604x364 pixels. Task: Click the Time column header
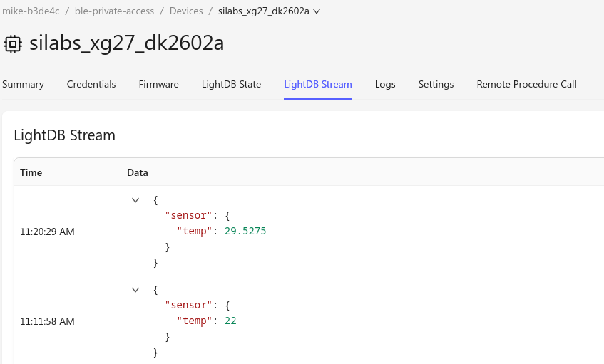pyautogui.click(x=31, y=172)
